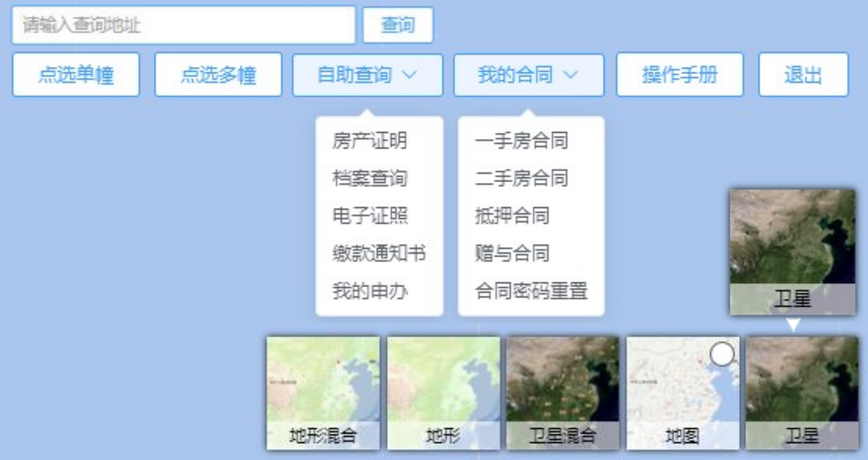Viewport: 868px width, 460px height.
Task: Select the 地图 basemap thumbnail
Action: point(682,393)
